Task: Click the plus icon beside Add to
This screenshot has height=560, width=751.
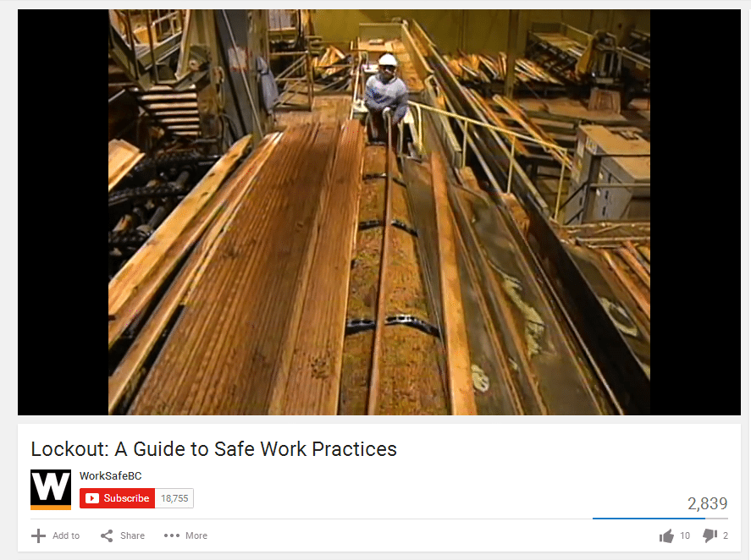Action: click(x=38, y=535)
